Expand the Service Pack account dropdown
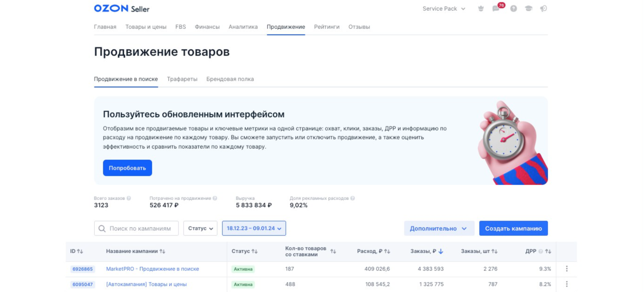The height and width of the screenshot is (292, 644). [444, 8]
